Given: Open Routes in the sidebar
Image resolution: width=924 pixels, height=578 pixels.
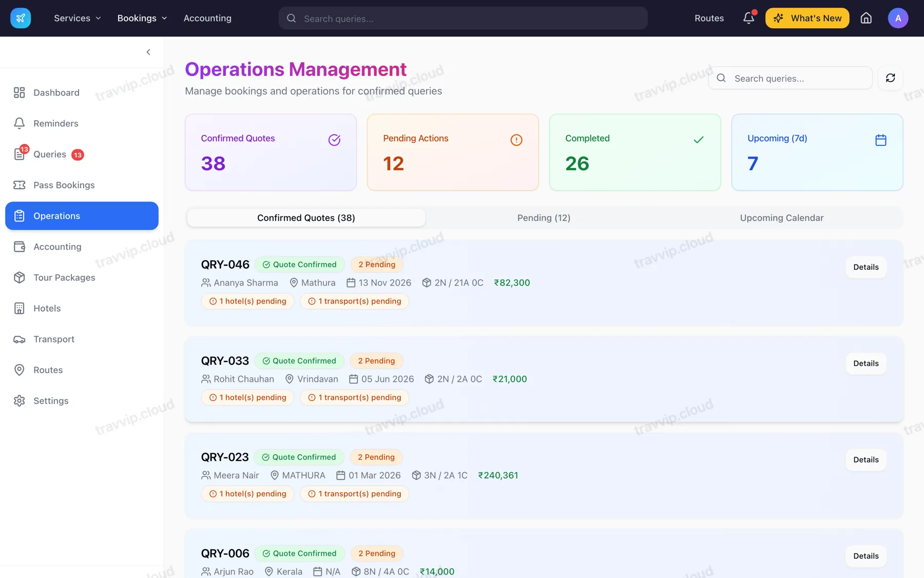Looking at the screenshot, I should [82, 370].
